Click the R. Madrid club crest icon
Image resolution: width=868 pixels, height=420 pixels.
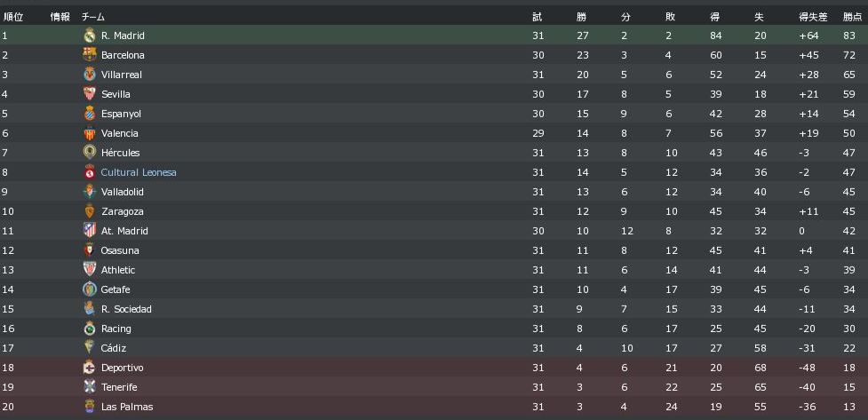pyautogui.click(x=89, y=36)
